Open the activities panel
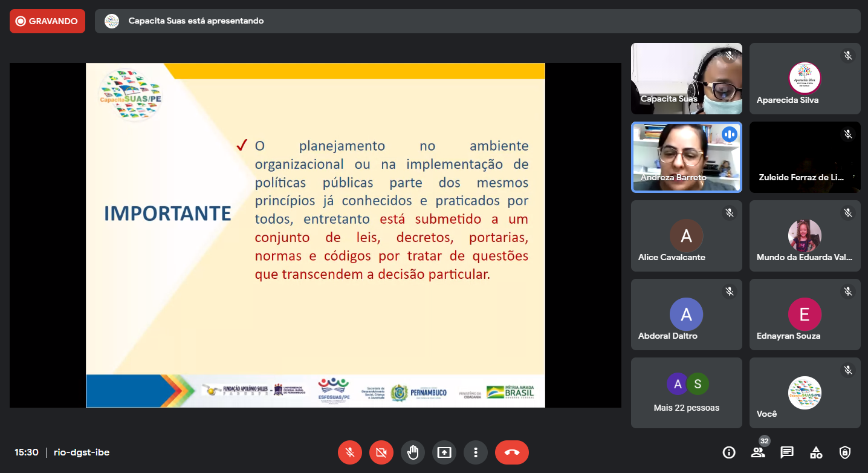This screenshot has height=473, width=868. pyautogui.click(x=816, y=452)
